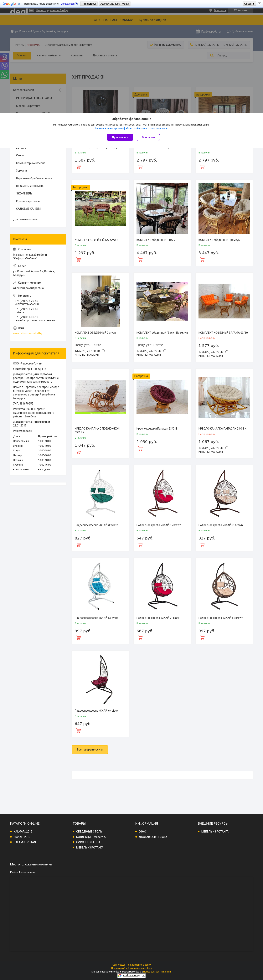Open the Каталог мебели dropdown in navigation
The height and width of the screenshot is (980, 263).
(x=49, y=55)
